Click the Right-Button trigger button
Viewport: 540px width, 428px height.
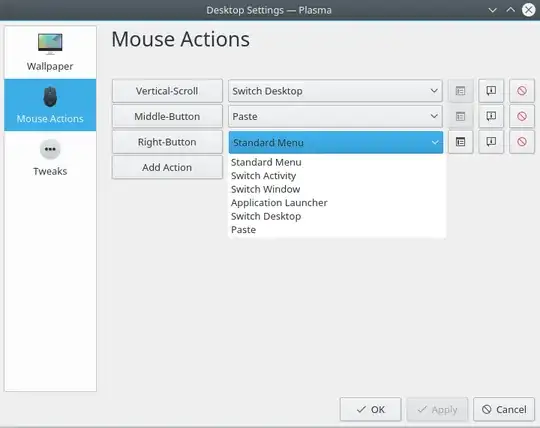pyautogui.click(x=167, y=142)
